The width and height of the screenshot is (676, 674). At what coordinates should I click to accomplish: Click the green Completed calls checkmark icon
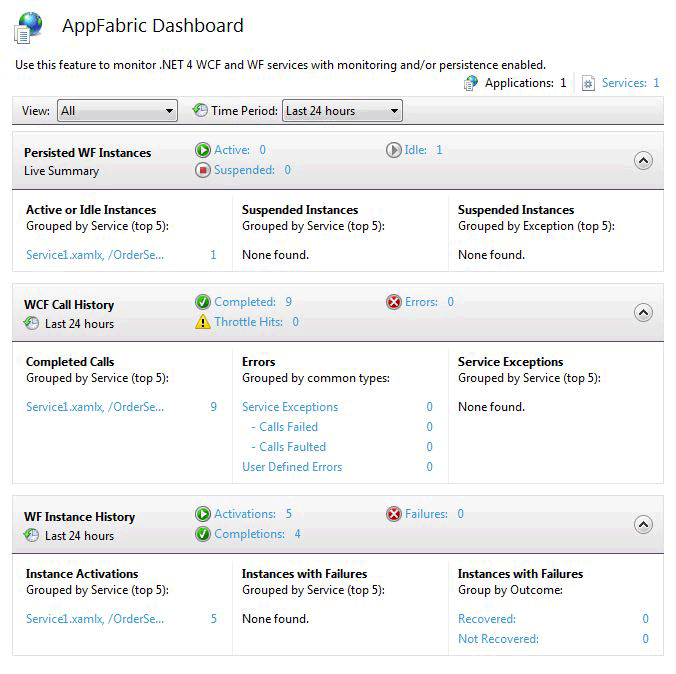coord(203,302)
